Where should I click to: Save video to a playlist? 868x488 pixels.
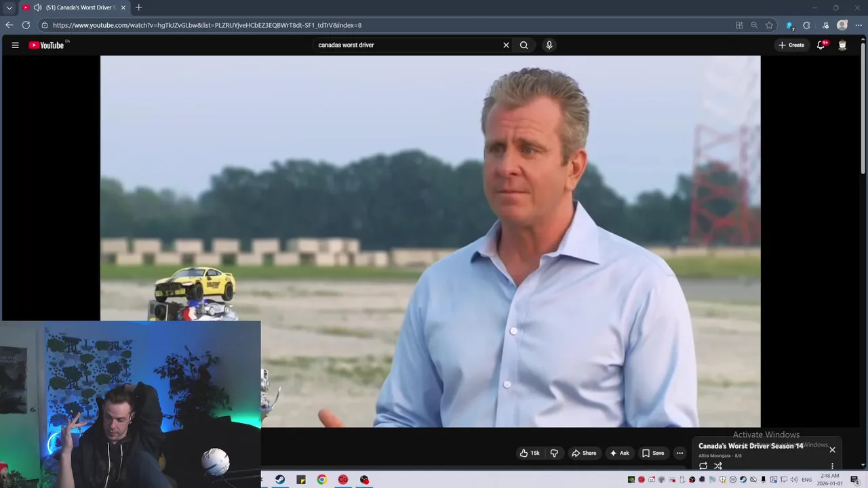tap(653, 453)
